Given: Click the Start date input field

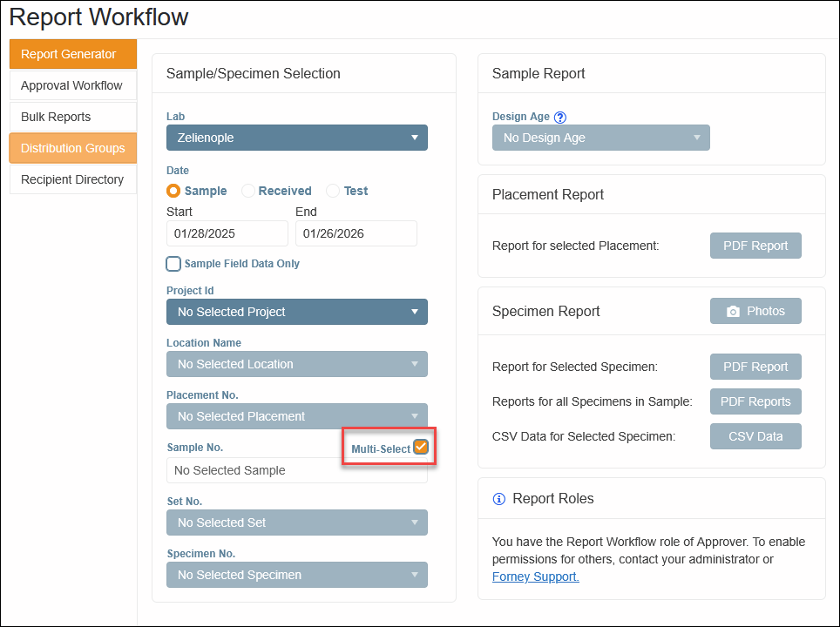Looking at the screenshot, I should 227,233.
